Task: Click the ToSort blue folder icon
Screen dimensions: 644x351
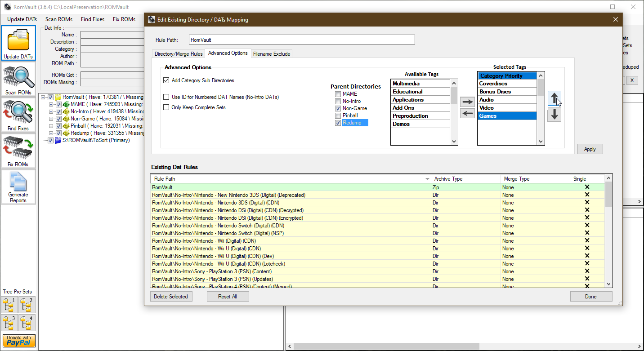Action: click(x=58, y=140)
